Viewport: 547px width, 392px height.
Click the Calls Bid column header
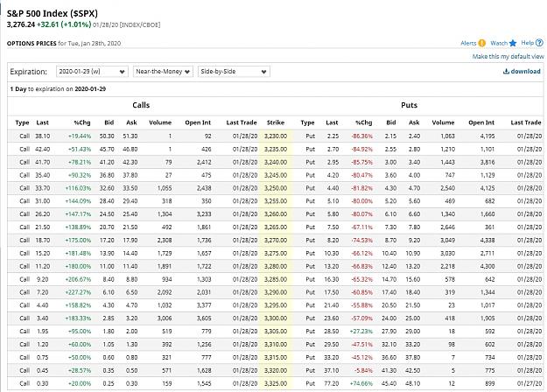[109, 122]
